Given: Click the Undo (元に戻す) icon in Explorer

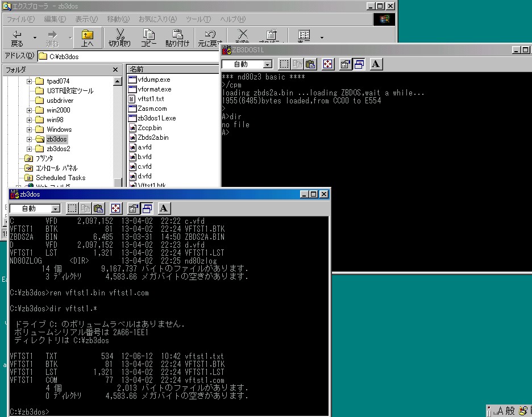Looking at the screenshot, I should click(x=210, y=38).
